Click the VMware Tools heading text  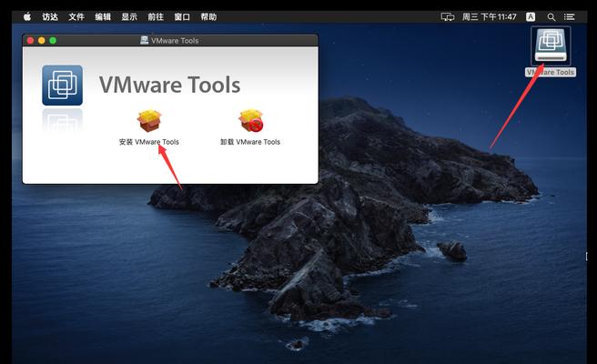[x=170, y=85]
